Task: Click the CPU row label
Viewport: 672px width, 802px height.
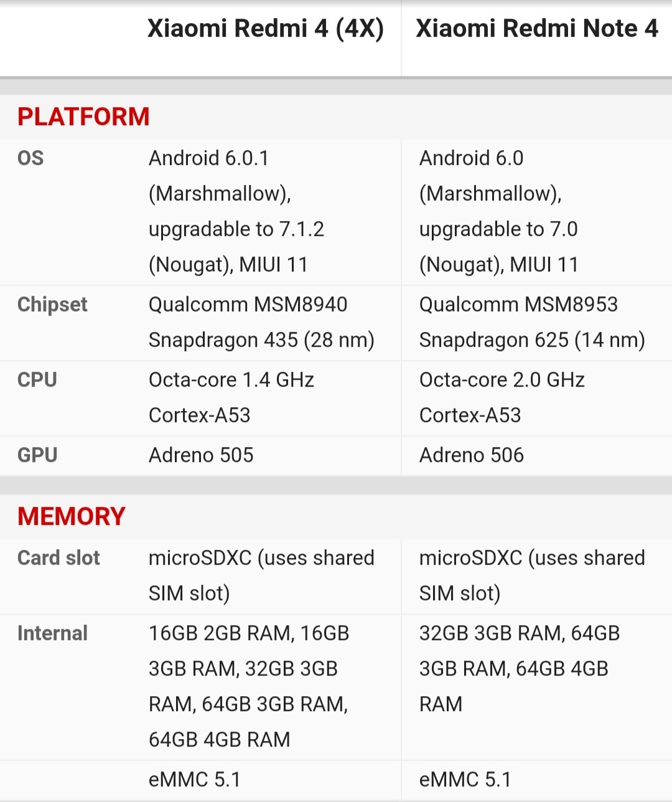Action: click(37, 380)
